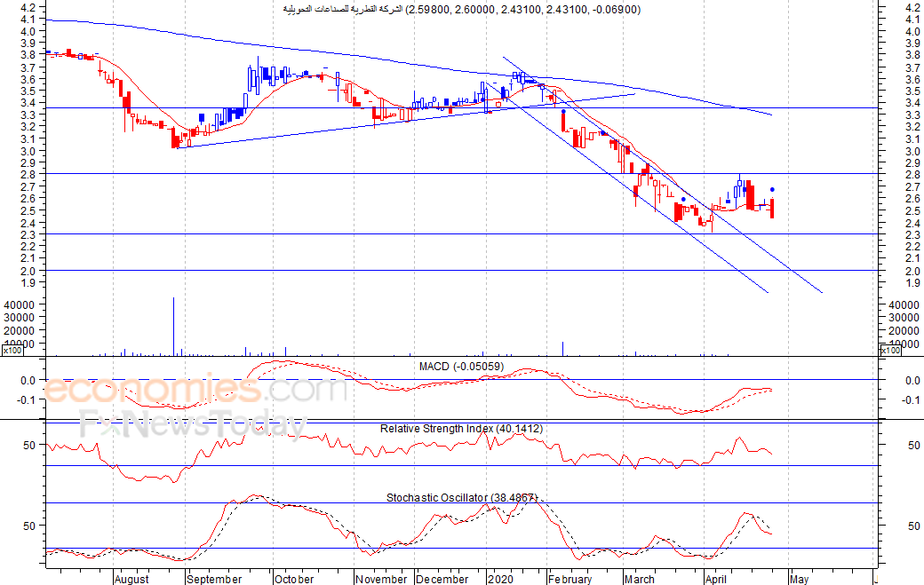Click the blue dot marker in early February
Screen dimensions: 924x585
coord(563,111)
